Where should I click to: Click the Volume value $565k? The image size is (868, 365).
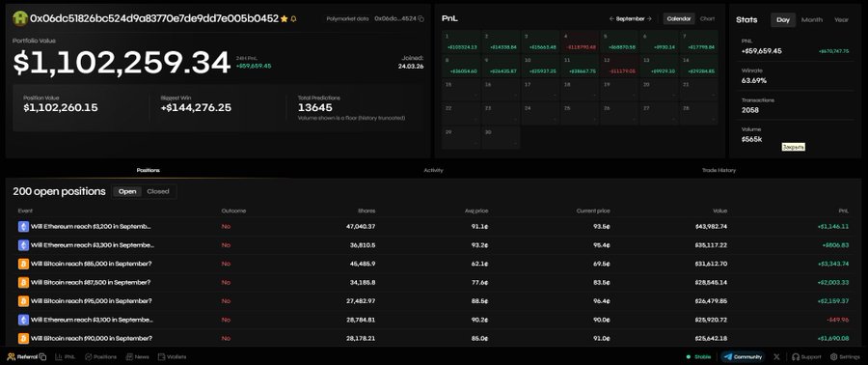tap(751, 140)
